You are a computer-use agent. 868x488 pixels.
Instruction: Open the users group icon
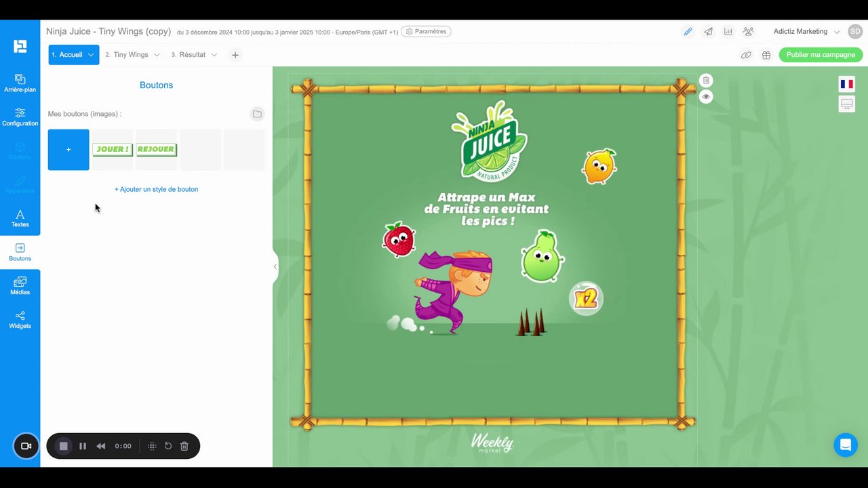pyautogui.click(x=749, y=31)
